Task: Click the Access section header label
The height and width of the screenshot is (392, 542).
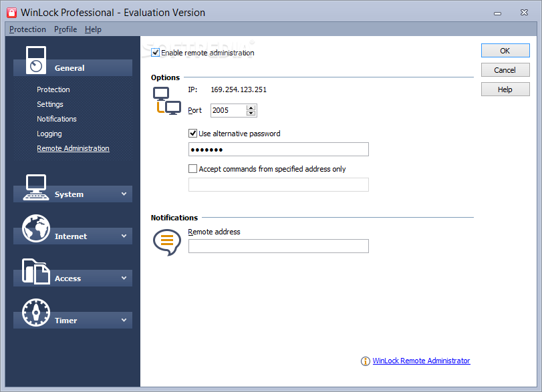Action: pos(67,278)
